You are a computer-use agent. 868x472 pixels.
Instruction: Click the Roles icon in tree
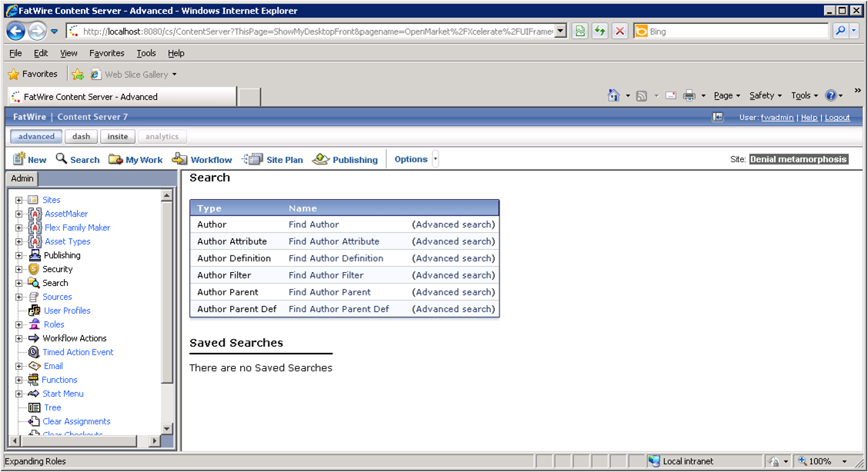[35, 324]
